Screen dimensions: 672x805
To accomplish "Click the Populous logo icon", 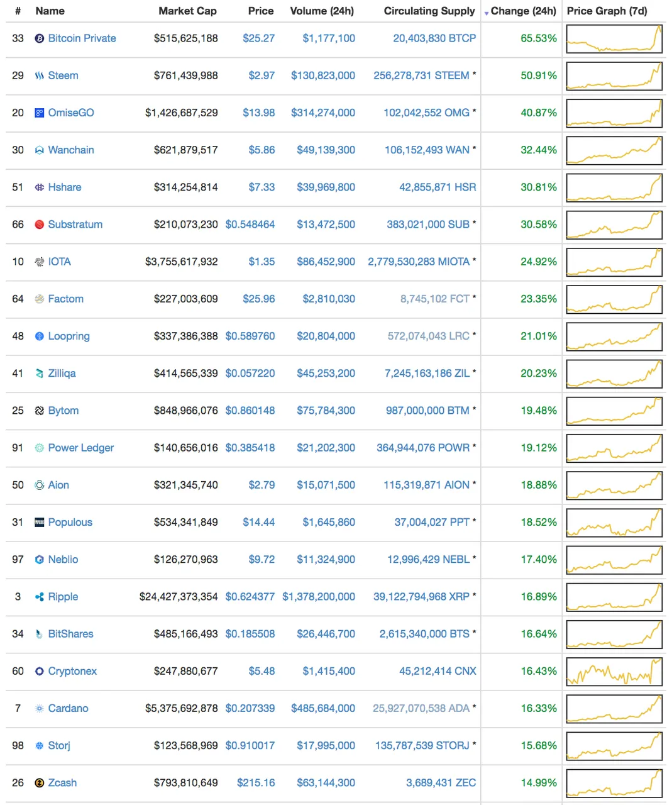I will (40, 522).
